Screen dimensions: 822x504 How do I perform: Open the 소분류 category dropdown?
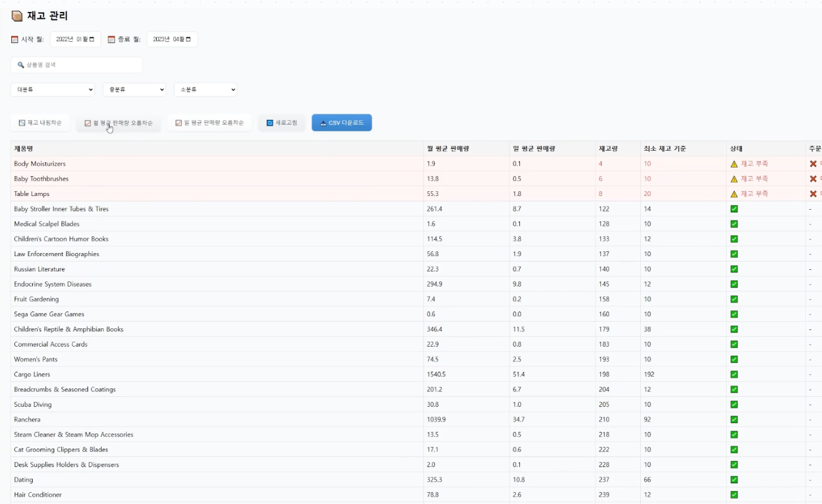[205, 89]
